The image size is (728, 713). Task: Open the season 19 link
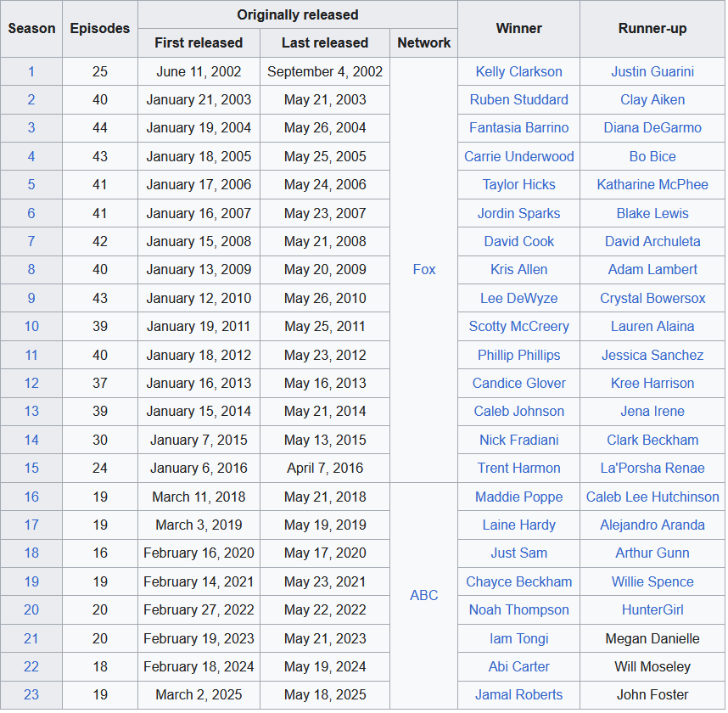pos(31,581)
